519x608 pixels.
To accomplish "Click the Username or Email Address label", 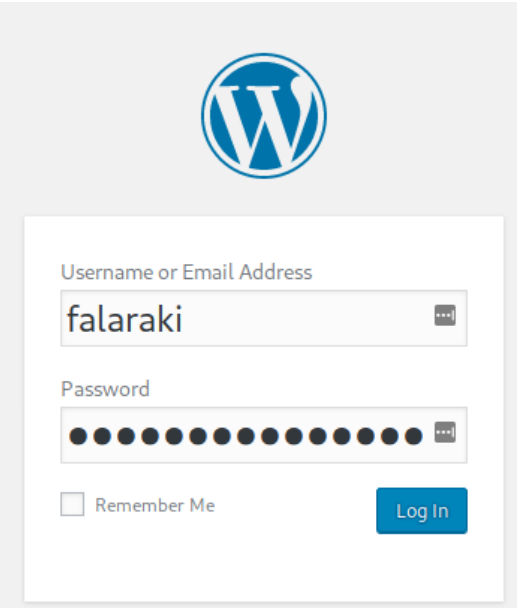I will pos(187,272).
